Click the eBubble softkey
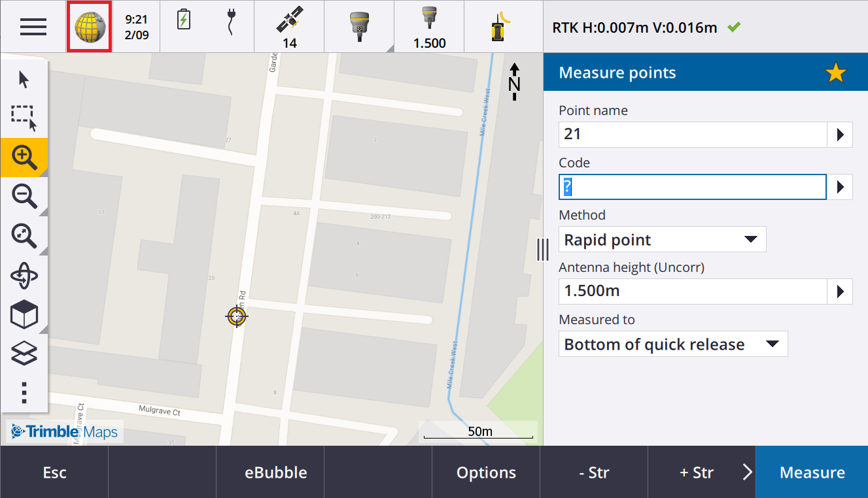 270,473
